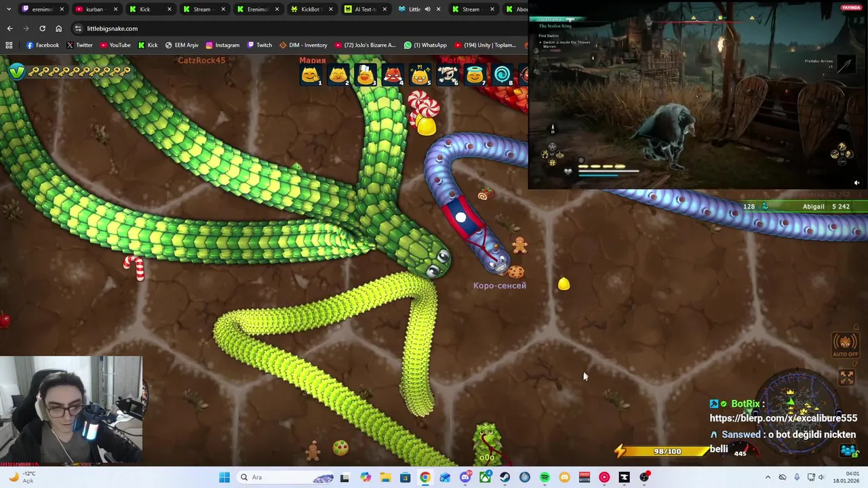
Task: Open site information icon in the address bar
Action: point(78,28)
